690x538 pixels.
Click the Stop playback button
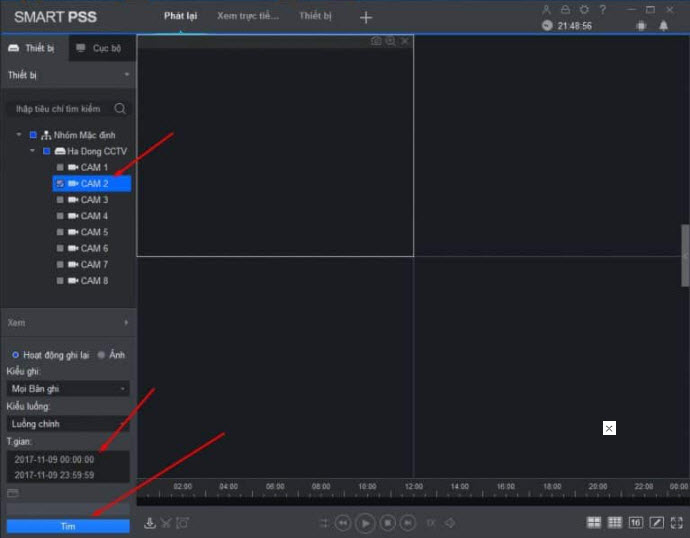click(387, 522)
